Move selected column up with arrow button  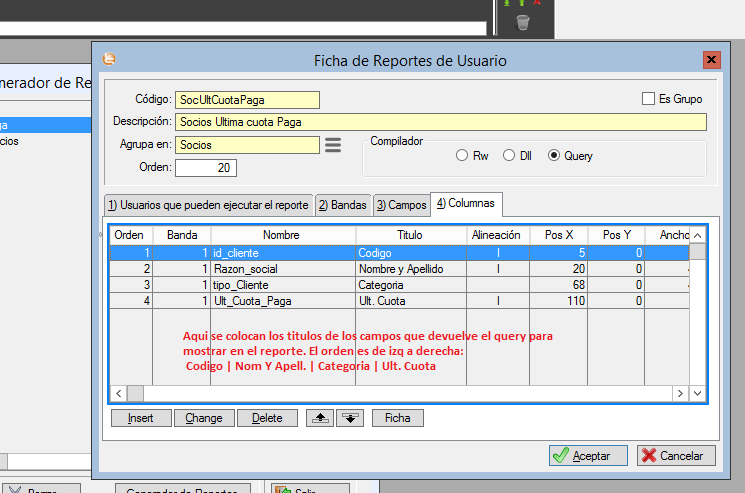[322, 418]
